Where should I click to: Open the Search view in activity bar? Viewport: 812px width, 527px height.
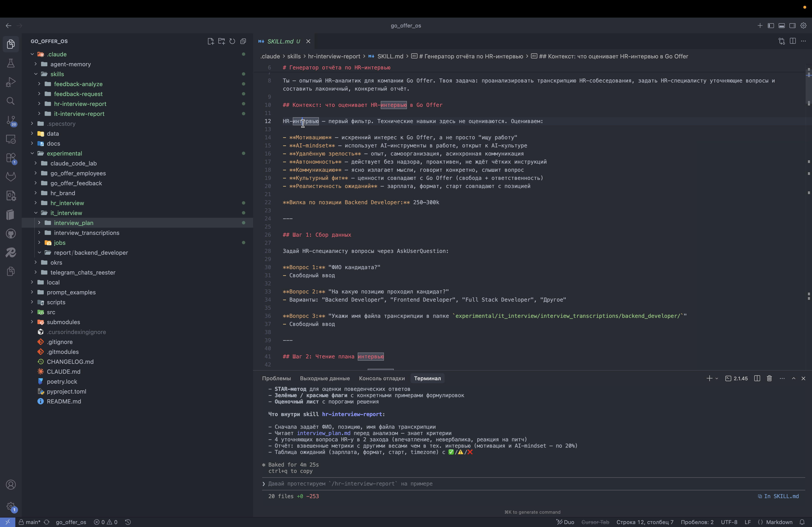coord(11,101)
